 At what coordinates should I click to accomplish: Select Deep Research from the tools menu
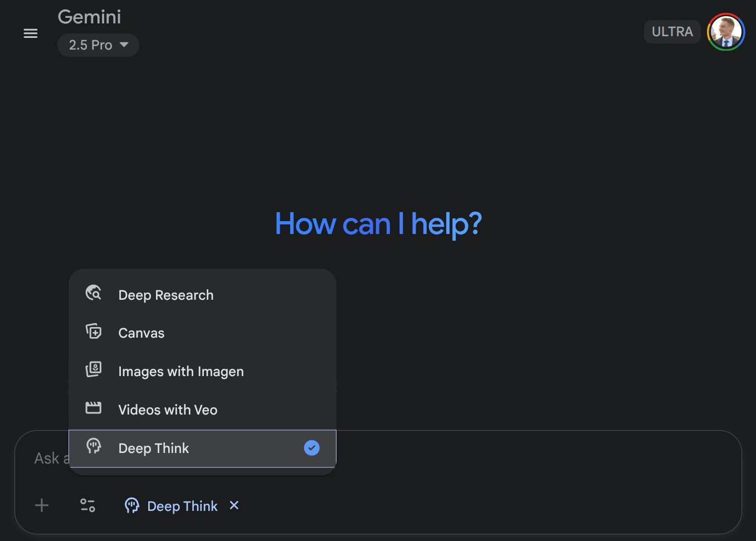202,295
